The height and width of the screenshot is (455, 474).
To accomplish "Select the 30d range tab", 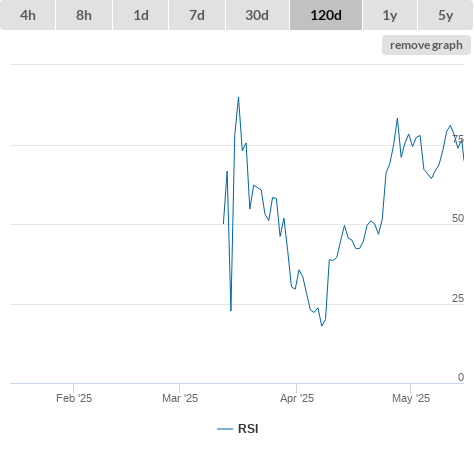I will (257, 15).
